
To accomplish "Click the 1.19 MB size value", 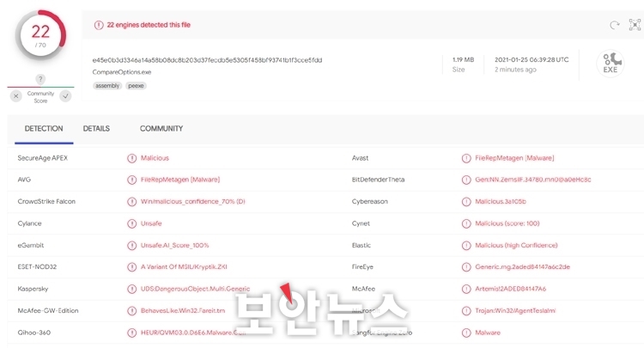I will pyautogui.click(x=464, y=59).
